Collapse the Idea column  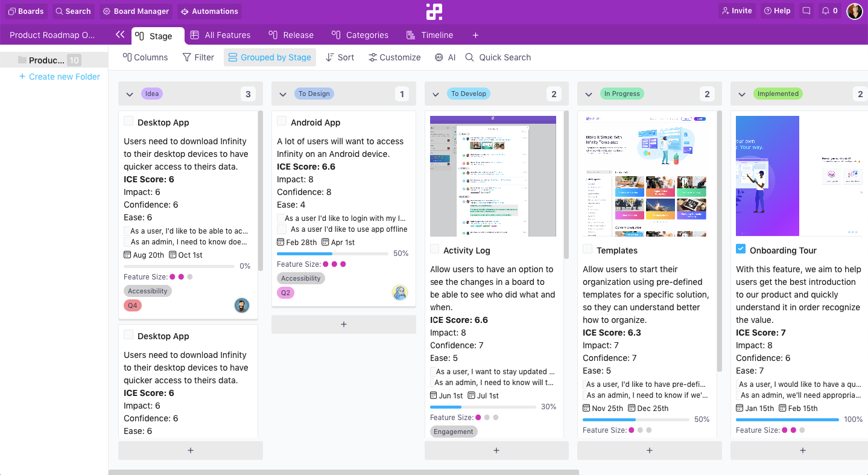tap(129, 94)
